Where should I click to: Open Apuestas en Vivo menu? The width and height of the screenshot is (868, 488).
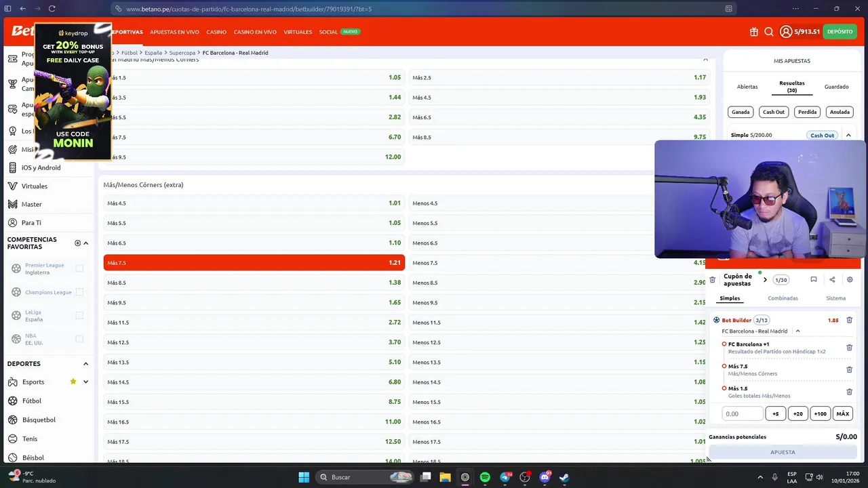coord(174,32)
